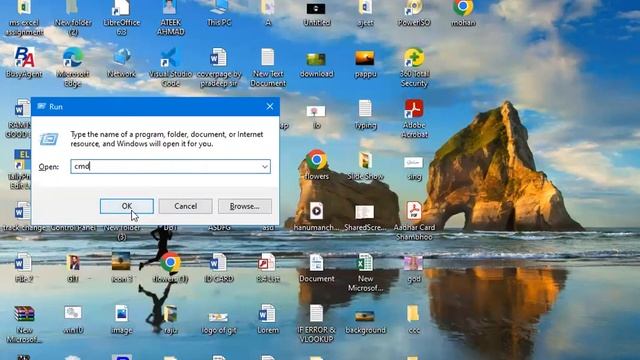Focus the Open text field containing cmd
The width and height of the screenshot is (640, 360).
[x=170, y=167]
